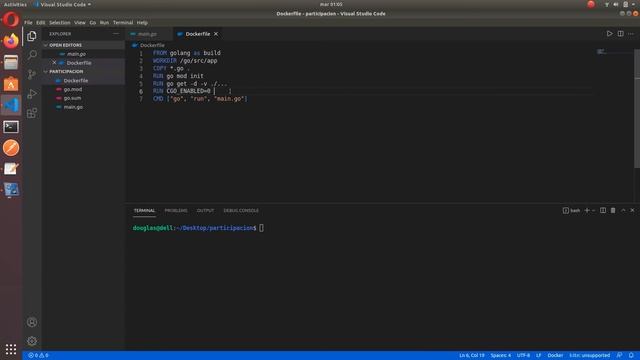Screen dimensions: 640x360
Task: Open the notifications bell in status bar
Action: click(631, 355)
